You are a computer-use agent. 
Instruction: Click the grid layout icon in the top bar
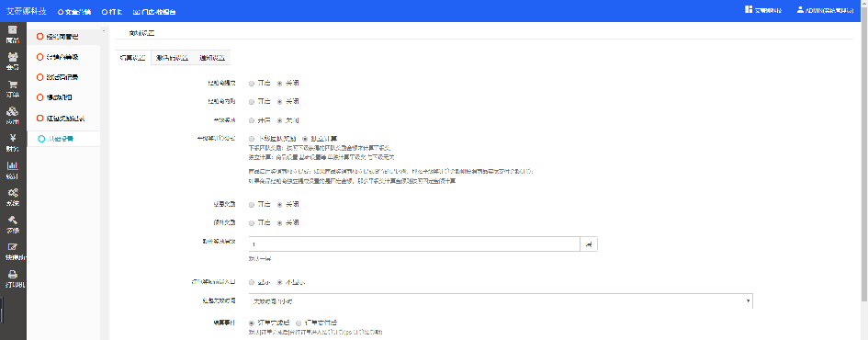click(x=749, y=9)
